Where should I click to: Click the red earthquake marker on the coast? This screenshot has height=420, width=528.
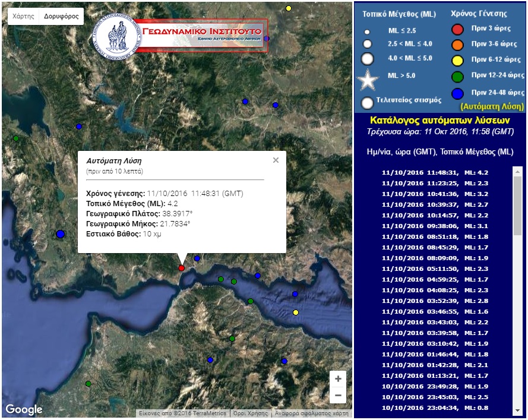tap(182, 268)
